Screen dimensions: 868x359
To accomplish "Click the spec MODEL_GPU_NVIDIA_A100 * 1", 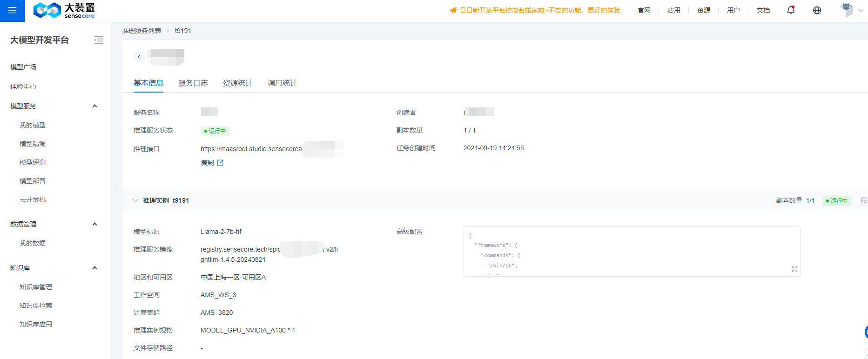I will [248, 330].
